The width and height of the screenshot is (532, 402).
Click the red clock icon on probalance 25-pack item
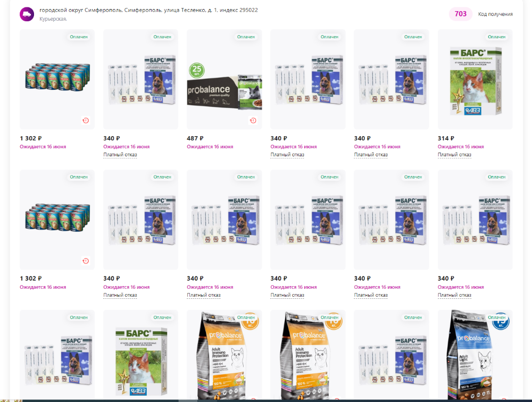(253, 120)
